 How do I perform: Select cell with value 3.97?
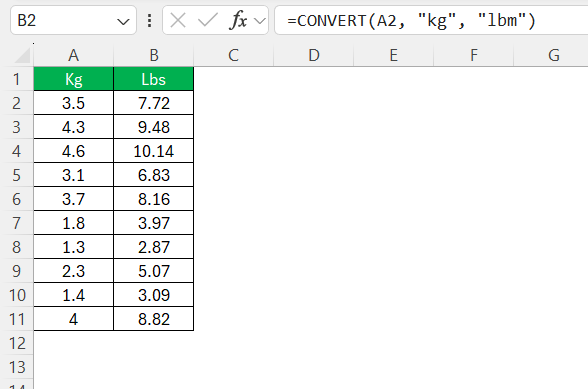click(x=154, y=223)
